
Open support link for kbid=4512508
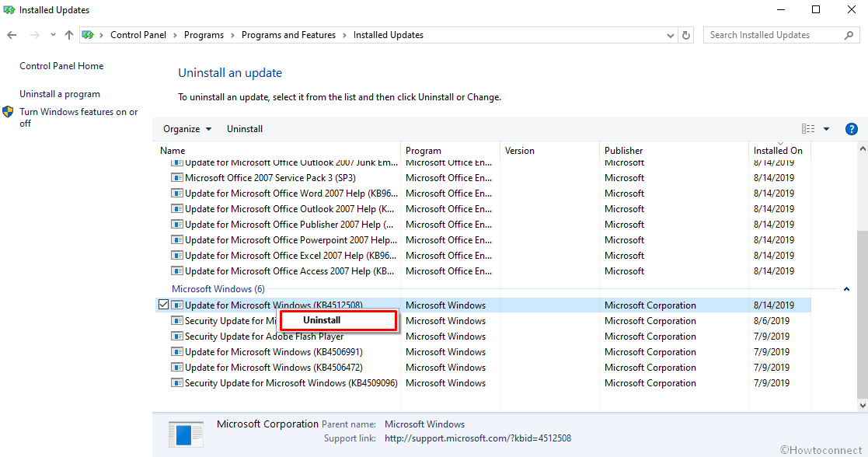click(478, 438)
